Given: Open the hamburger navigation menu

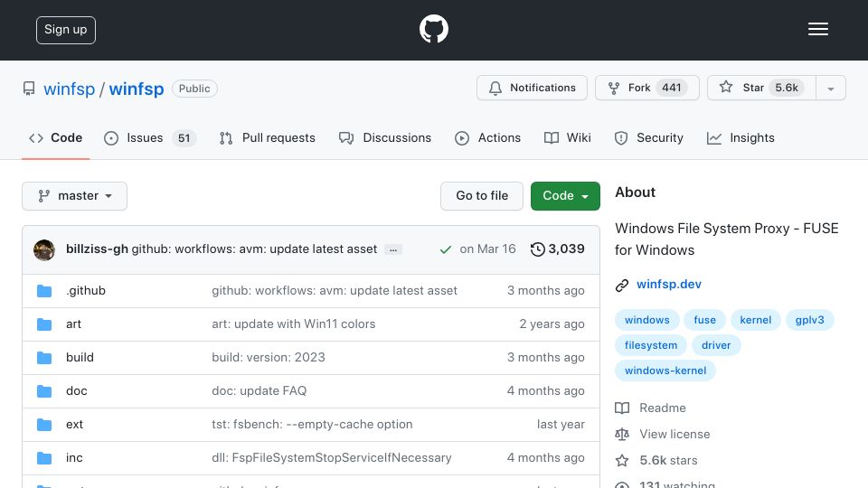Looking at the screenshot, I should (817, 29).
